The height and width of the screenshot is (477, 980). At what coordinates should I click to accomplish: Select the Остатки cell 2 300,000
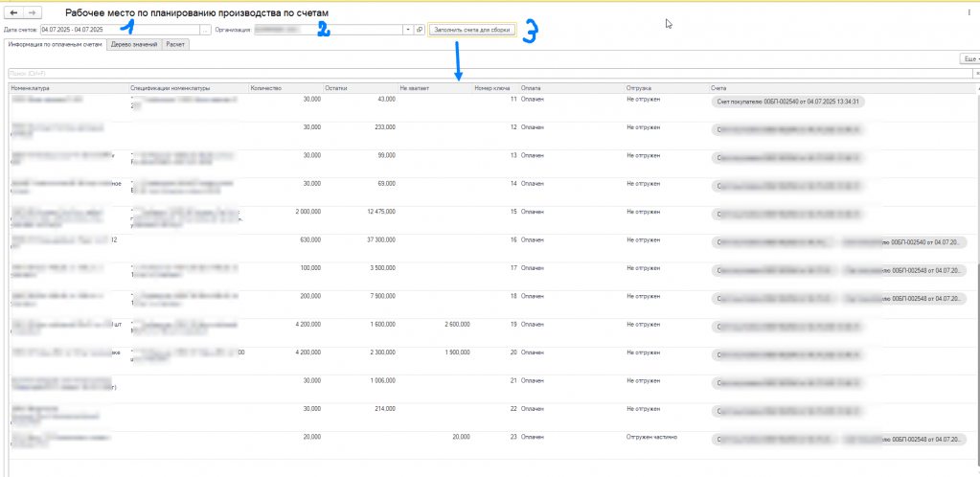(x=382, y=353)
